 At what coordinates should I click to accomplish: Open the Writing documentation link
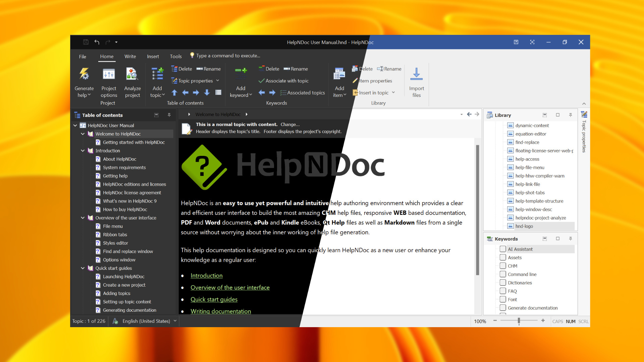[221, 311]
